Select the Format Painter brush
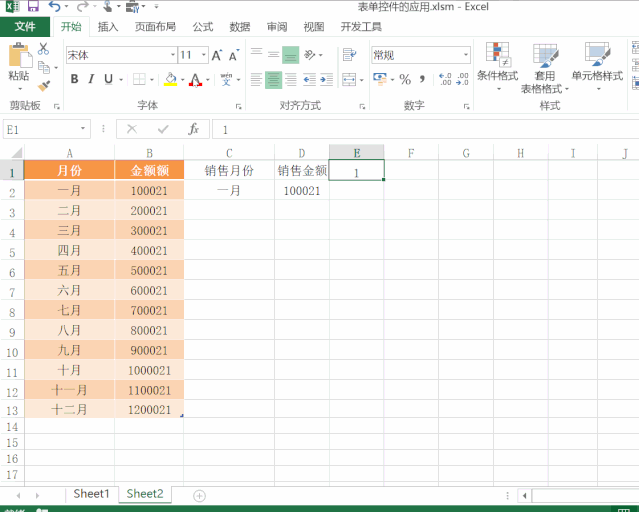Image resolution: width=639 pixels, height=512 pixels. point(43,86)
